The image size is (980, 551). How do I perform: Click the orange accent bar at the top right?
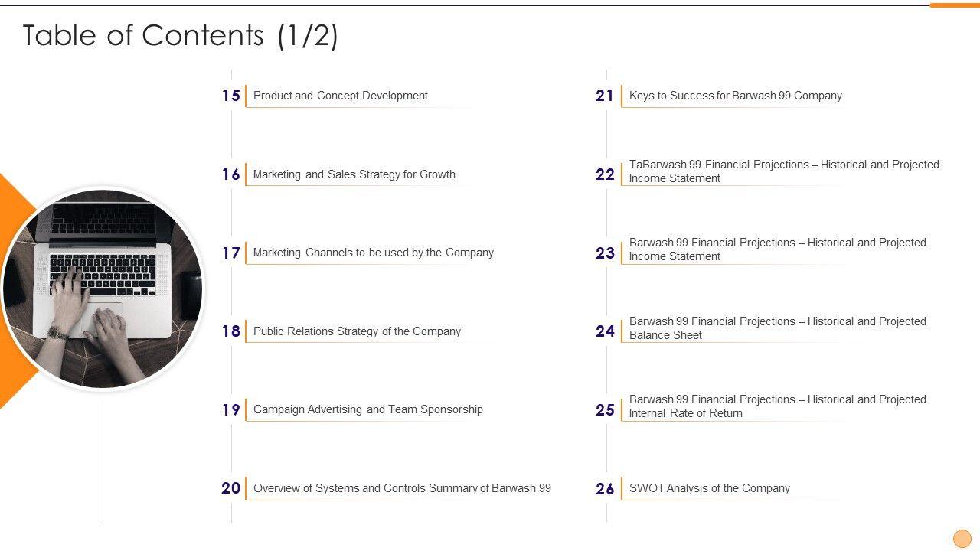[x=954, y=5]
